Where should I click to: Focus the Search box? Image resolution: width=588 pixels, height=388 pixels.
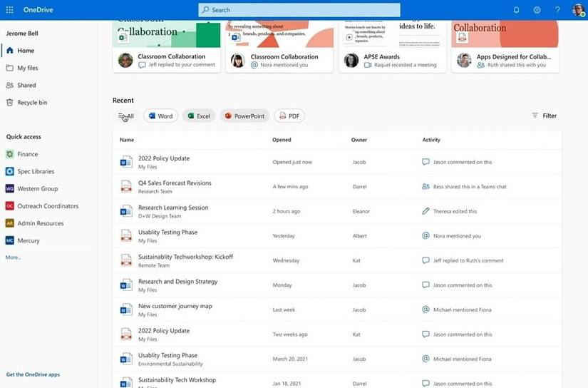(299, 10)
